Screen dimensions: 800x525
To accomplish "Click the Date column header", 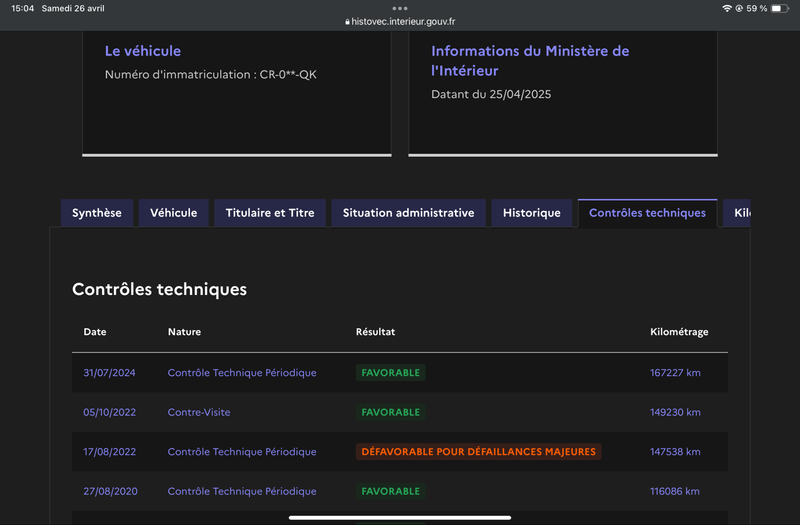I will coord(95,332).
